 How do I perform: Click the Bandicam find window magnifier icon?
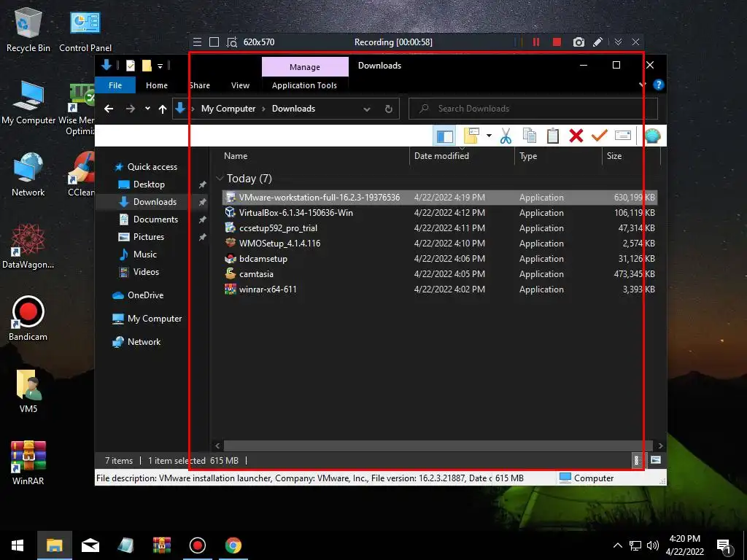click(232, 42)
